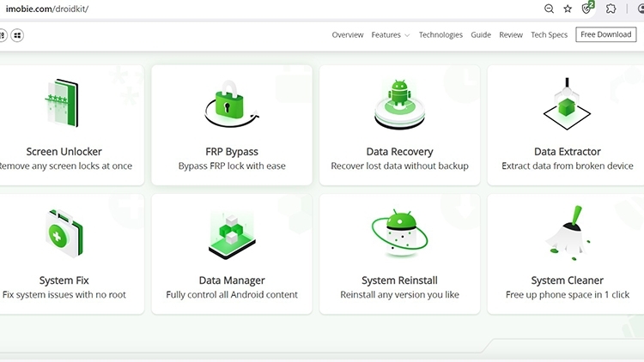Open the browser extensions puzzle icon

click(x=611, y=9)
